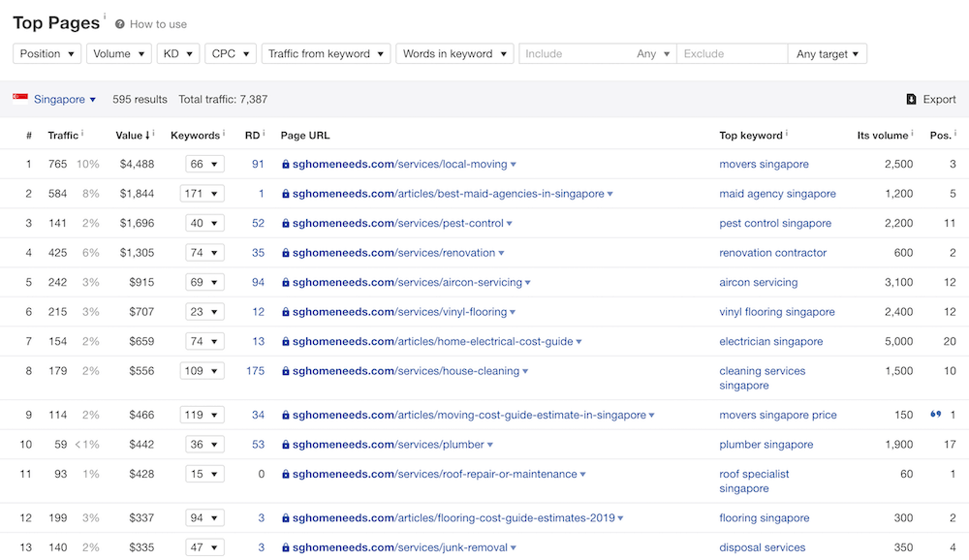Click the featured snippet quote icon in row 9

tap(935, 415)
